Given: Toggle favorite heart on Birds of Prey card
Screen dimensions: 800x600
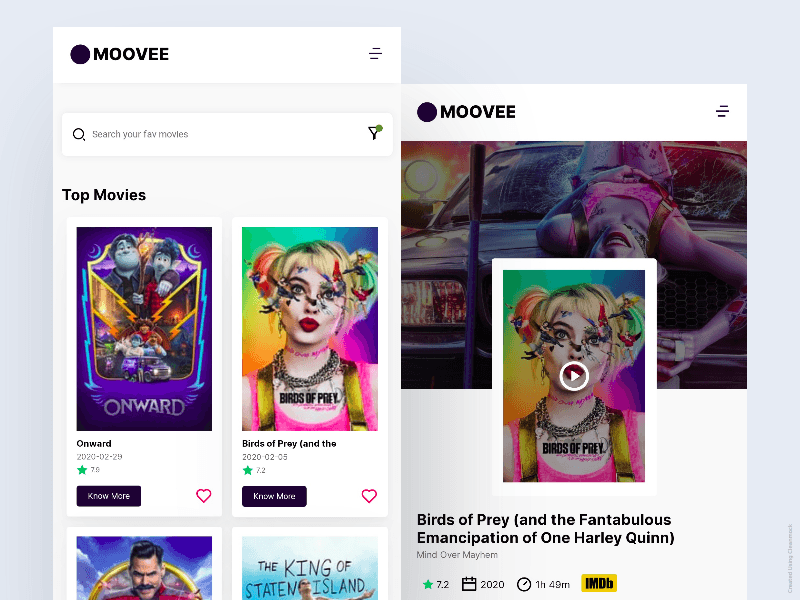Looking at the screenshot, I should point(369,496).
